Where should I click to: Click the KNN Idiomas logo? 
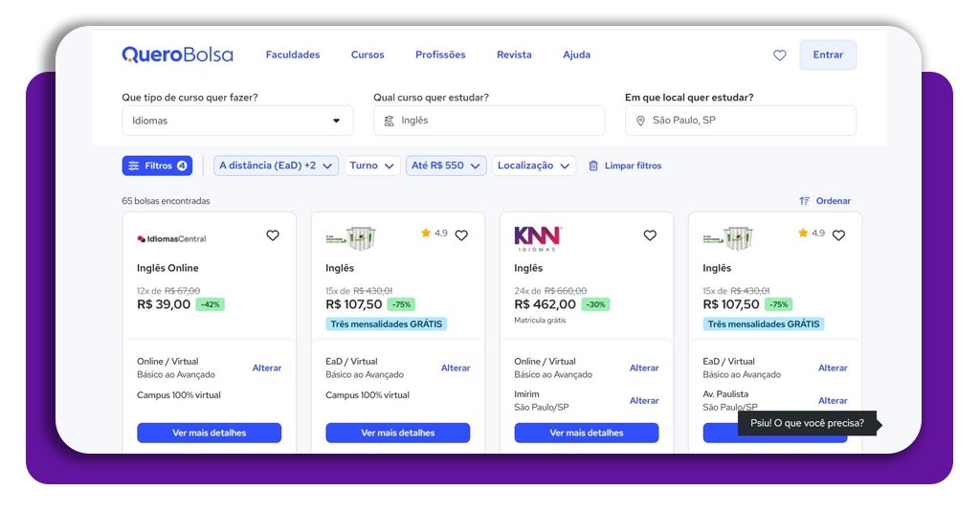tap(537, 237)
